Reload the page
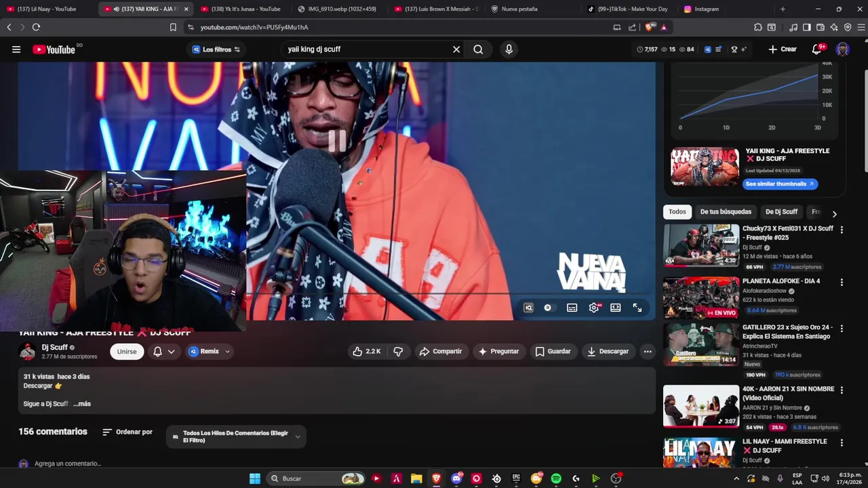The height and width of the screenshot is (488, 868). [x=36, y=27]
